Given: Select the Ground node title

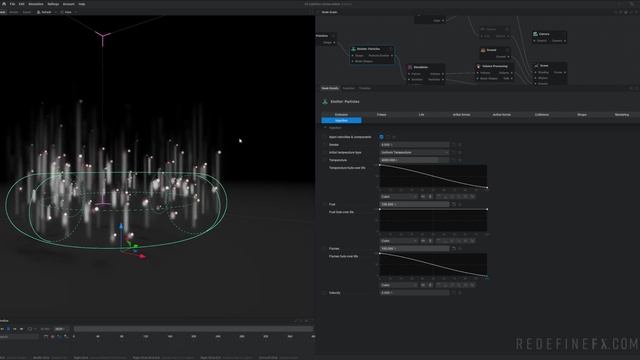Looking at the screenshot, I should point(491,50).
